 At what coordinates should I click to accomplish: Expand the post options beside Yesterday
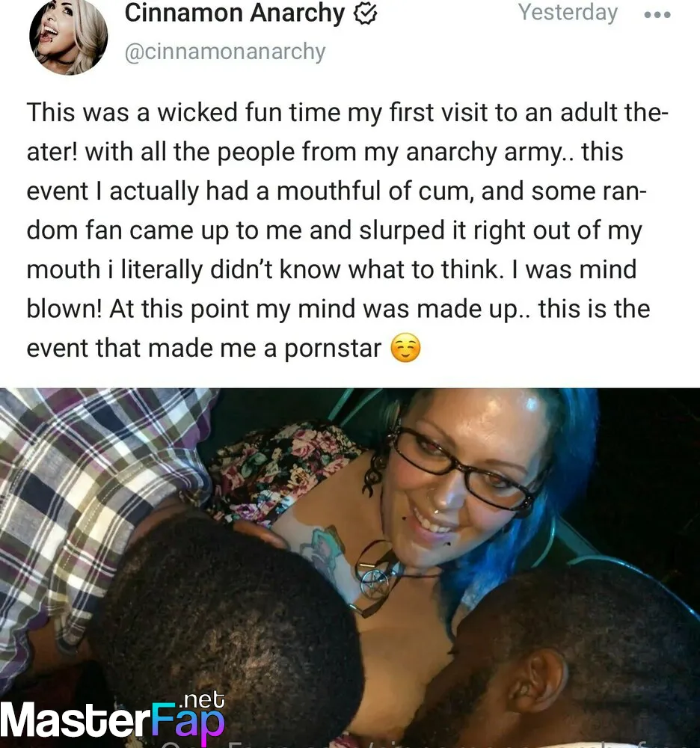point(657,15)
